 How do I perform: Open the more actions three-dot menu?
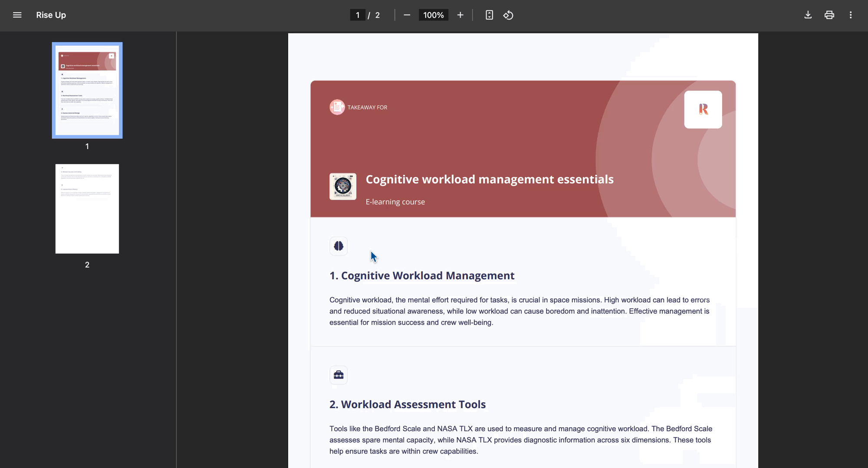[850, 15]
